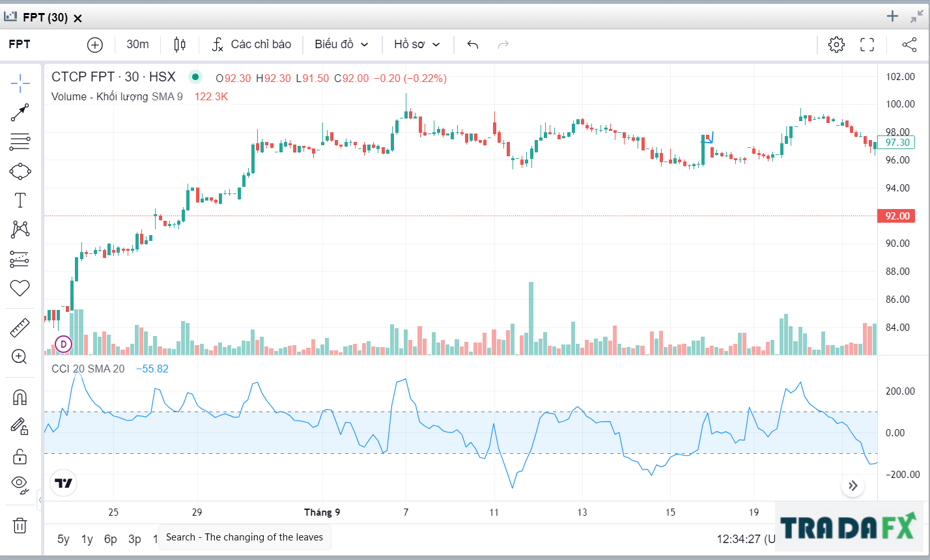Viewport: 930px width, 560px height.
Task: Open chart settings gear
Action: [x=836, y=44]
